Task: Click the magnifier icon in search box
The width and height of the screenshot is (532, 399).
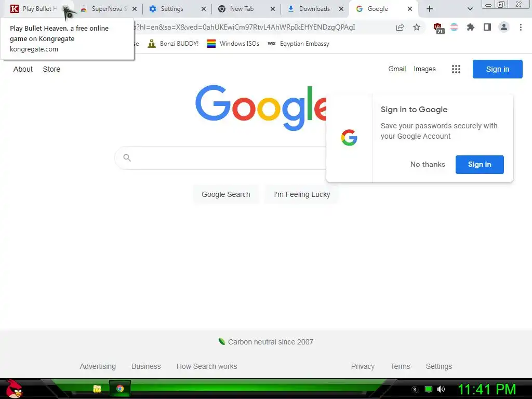Action: click(x=127, y=158)
